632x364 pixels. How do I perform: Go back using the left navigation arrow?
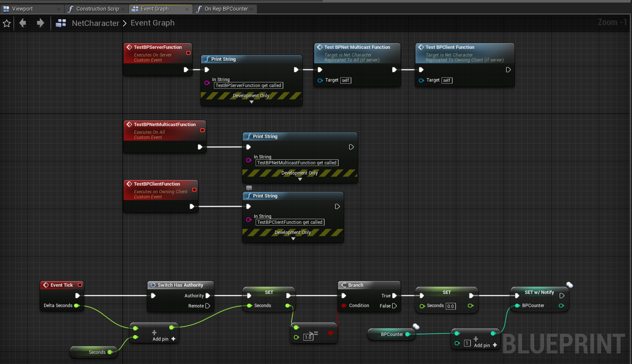point(23,23)
